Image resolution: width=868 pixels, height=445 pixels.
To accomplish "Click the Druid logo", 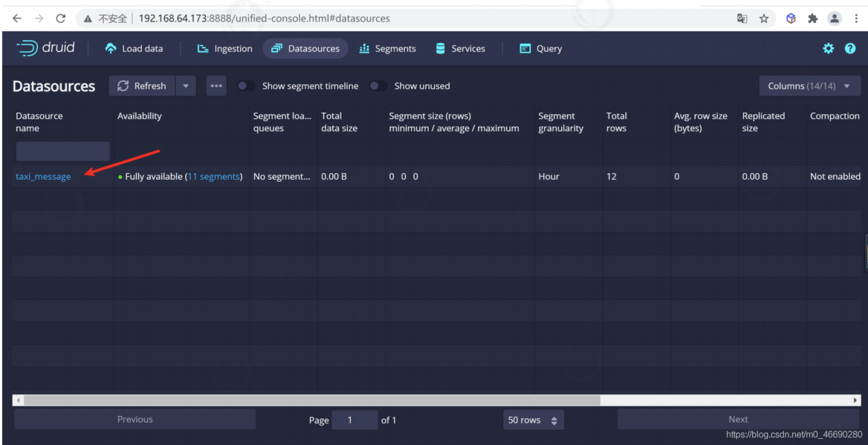I will click(45, 48).
